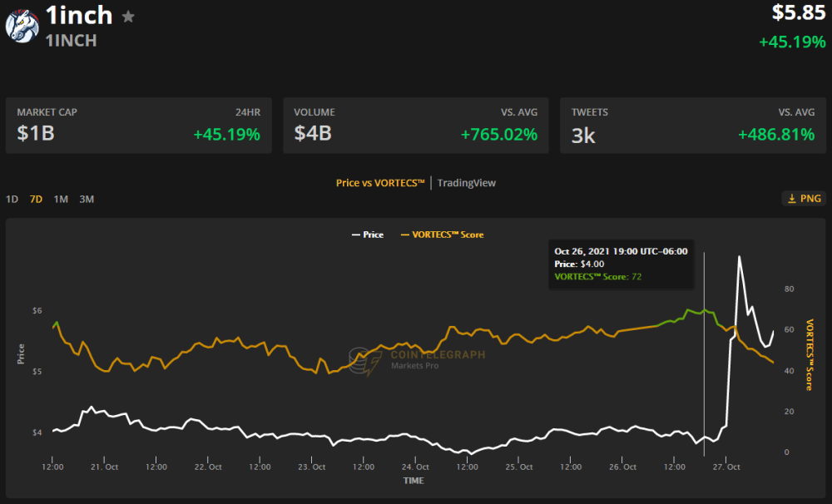Image resolution: width=832 pixels, height=504 pixels.
Task: Download the chart as PNG
Action: pyautogui.click(x=804, y=199)
